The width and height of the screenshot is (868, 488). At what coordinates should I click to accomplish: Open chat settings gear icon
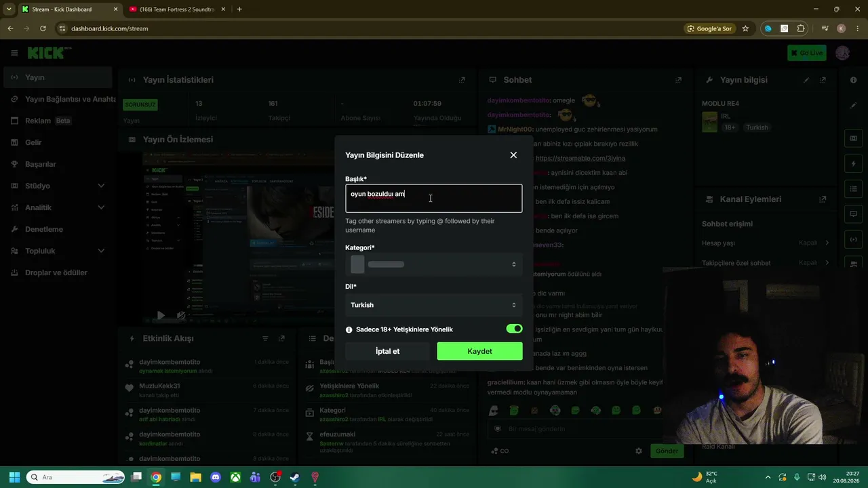[x=638, y=451]
